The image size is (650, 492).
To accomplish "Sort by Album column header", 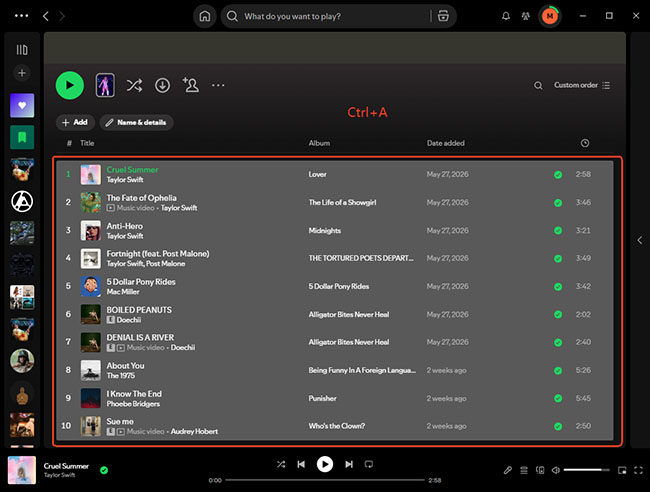I will click(319, 143).
